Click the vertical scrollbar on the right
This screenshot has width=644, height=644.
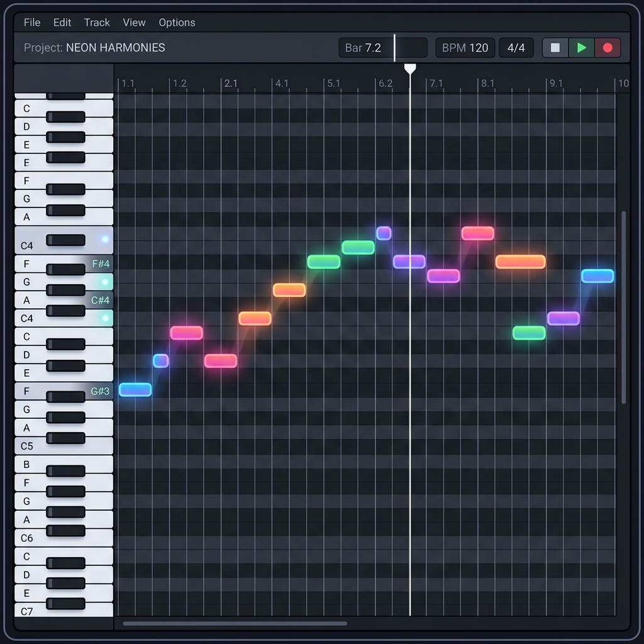624,307
